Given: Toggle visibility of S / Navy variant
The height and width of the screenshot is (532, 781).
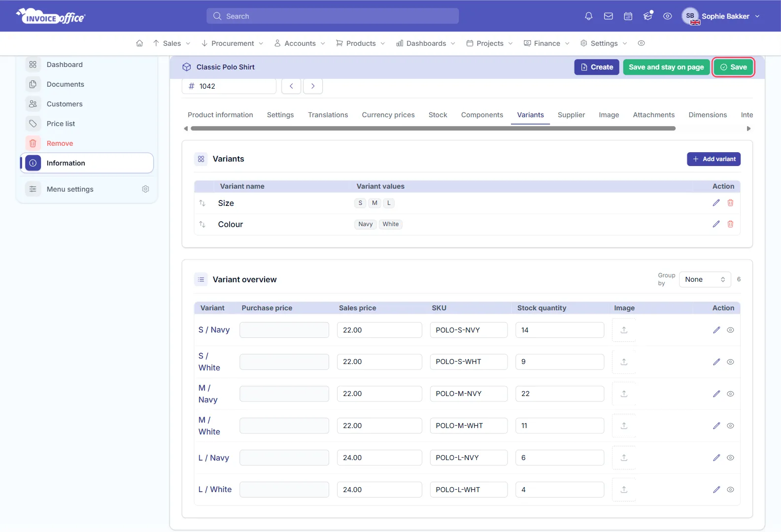Looking at the screenshot, I should (730, 330).
